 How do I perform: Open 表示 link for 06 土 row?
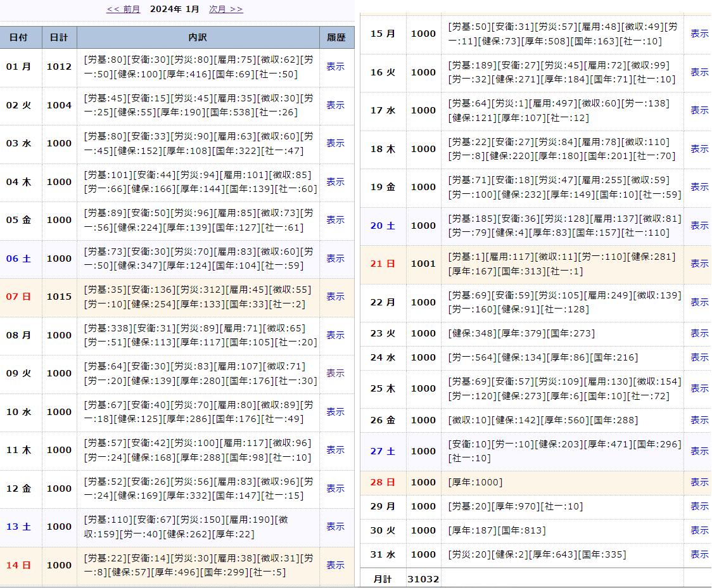(335, 259)
